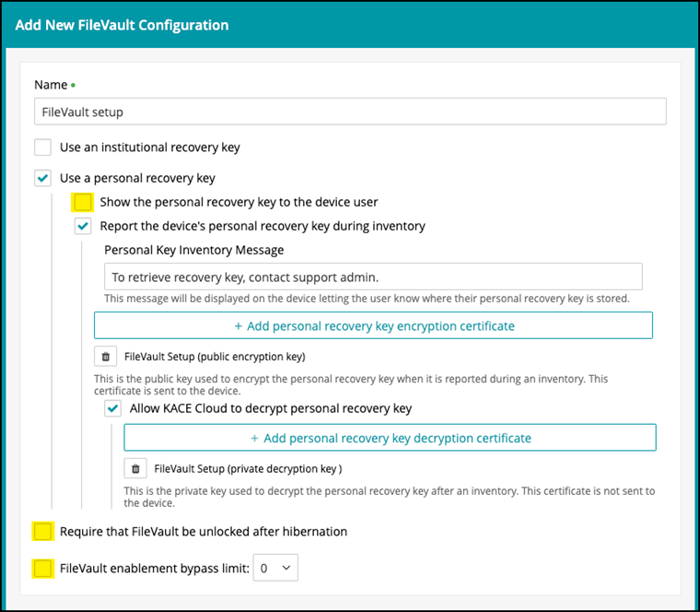Viewport: 700px width, 612px height.
Task: Add personal recovery key encryption certificate
Action: pos(373,325)
